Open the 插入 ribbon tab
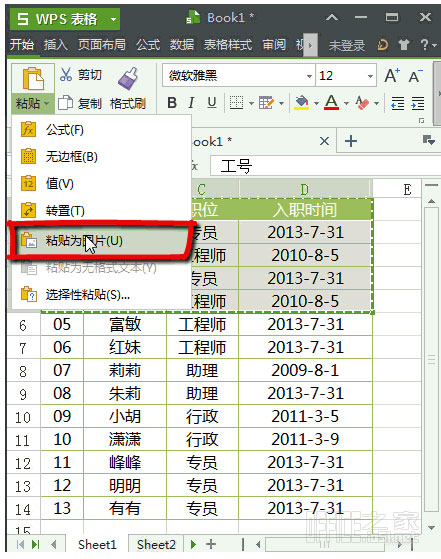This screenshot has height=559, width=441. (55, 45)
